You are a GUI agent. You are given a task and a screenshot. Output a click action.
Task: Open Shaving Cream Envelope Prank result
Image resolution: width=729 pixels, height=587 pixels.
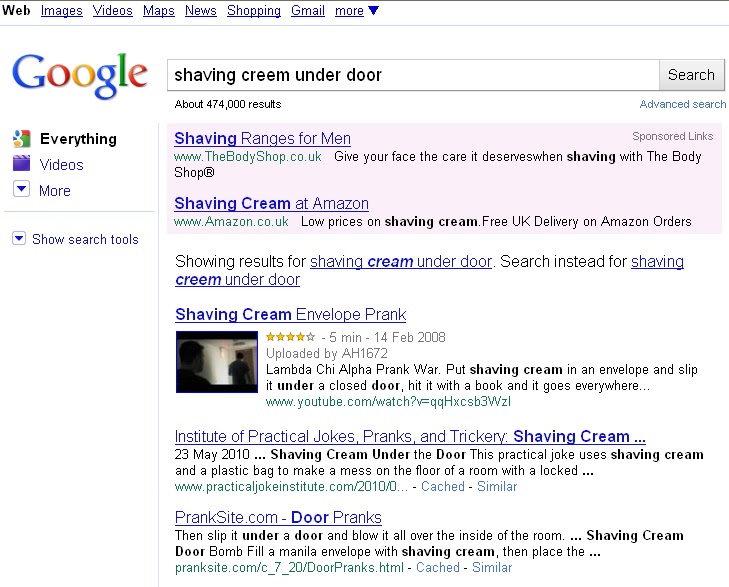291,315
